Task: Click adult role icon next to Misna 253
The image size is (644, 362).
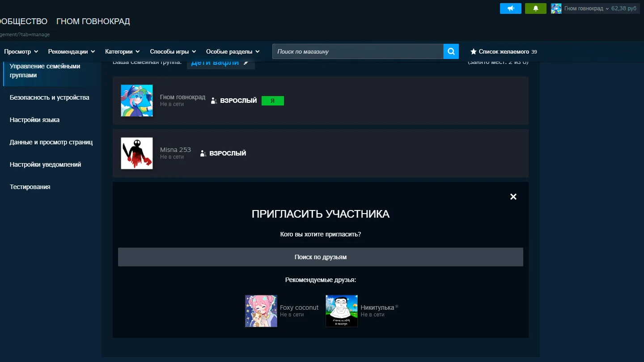Action: 203,153
